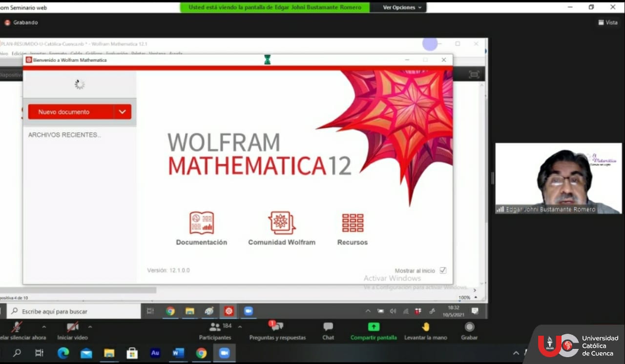Open the Recursos grid icon
625x364 pixels.
(353, 223)
